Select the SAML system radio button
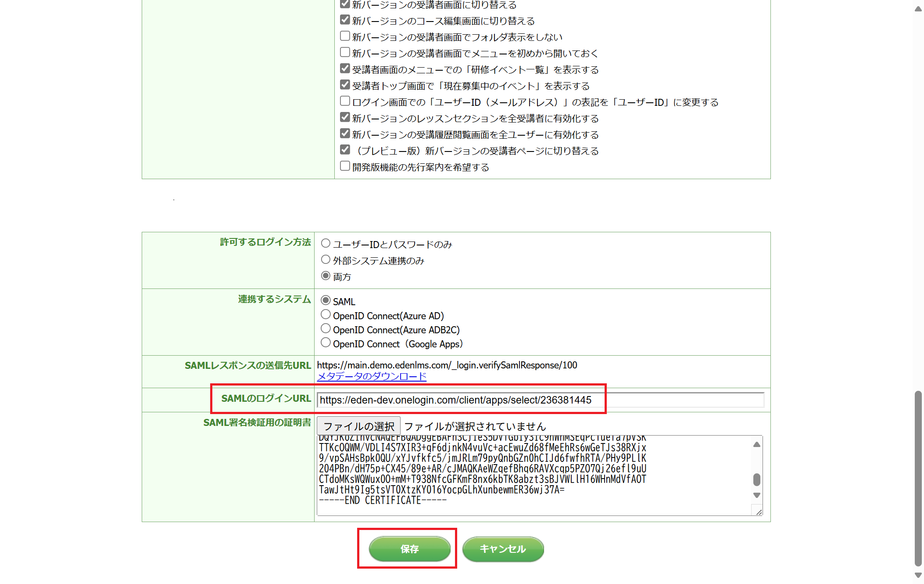This screenshot has height=584, width=924. (x=326, y=300)
